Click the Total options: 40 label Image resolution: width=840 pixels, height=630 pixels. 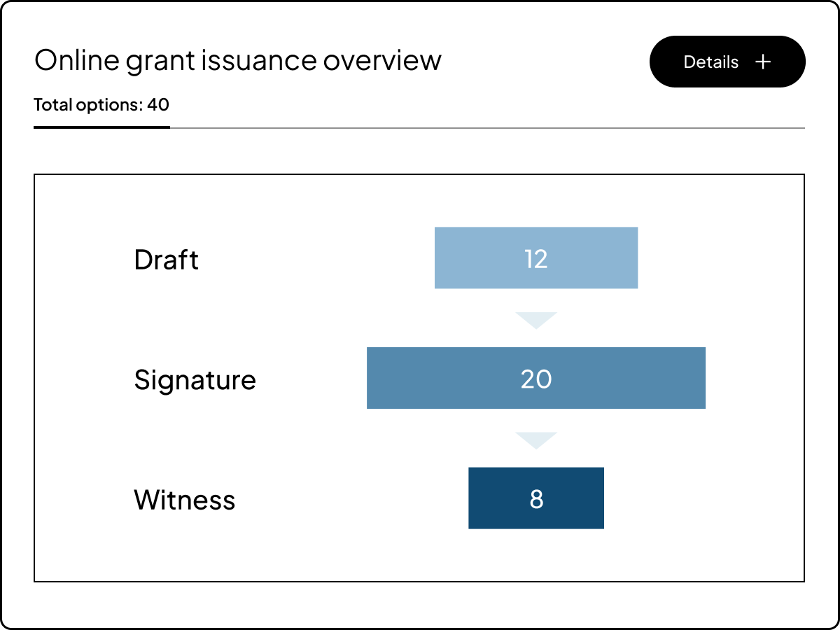[x=101, y=105]
